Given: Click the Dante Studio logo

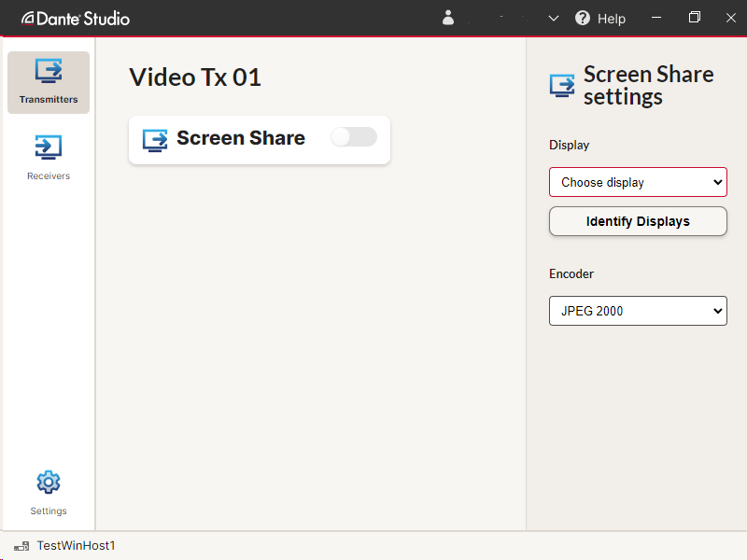Looking at the screenshot, I should (75, 18).
